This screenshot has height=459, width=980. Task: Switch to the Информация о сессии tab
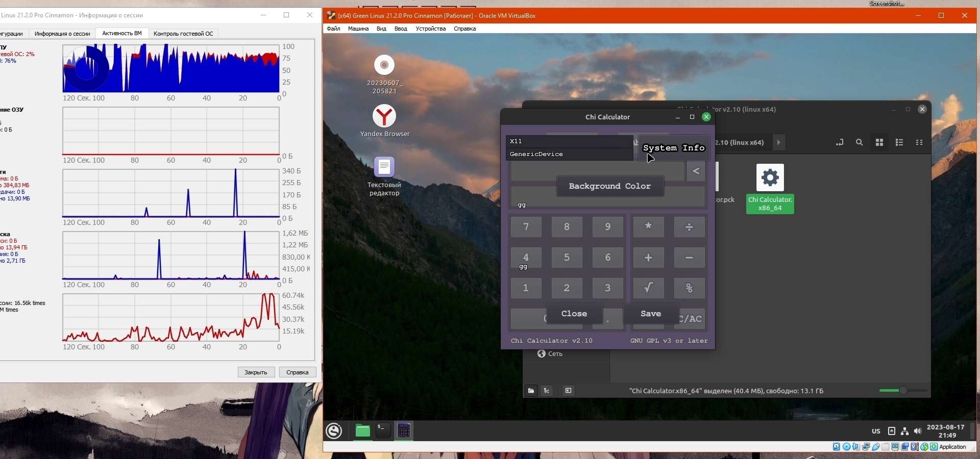click(x=62, y=34)
